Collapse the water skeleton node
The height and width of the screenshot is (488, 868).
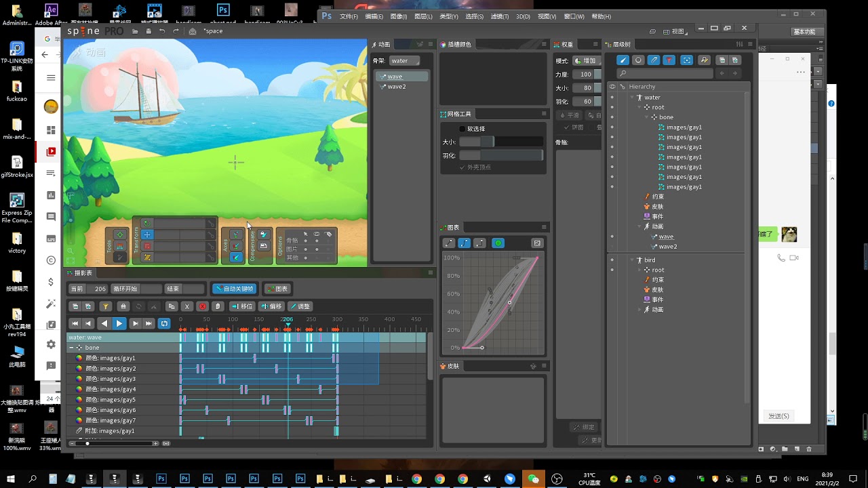[632, 98]
